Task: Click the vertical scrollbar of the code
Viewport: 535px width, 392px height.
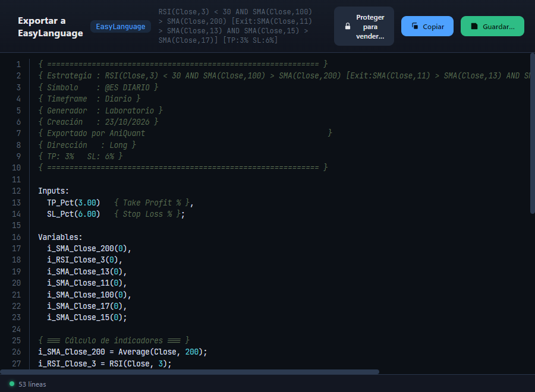Action: click(x=532, y=134)
